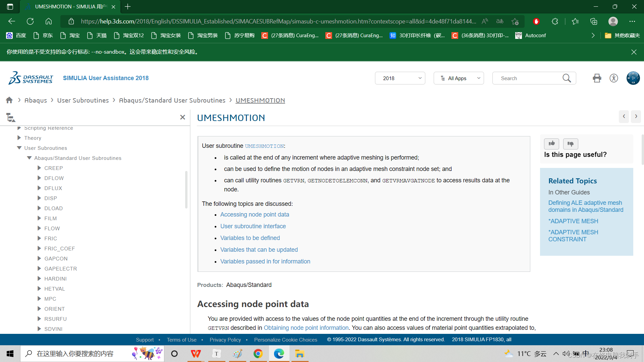Collapse the User Subroutines tree node

(19, 148)
